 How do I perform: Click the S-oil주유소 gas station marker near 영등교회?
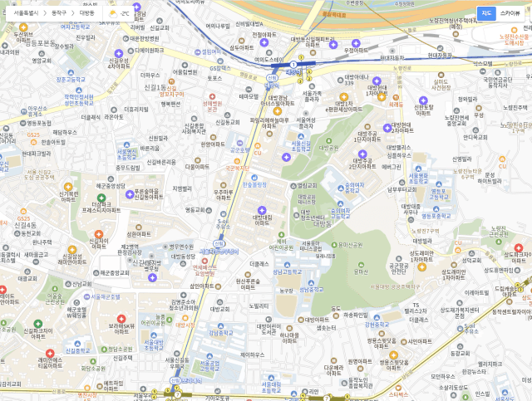(223, 214)
